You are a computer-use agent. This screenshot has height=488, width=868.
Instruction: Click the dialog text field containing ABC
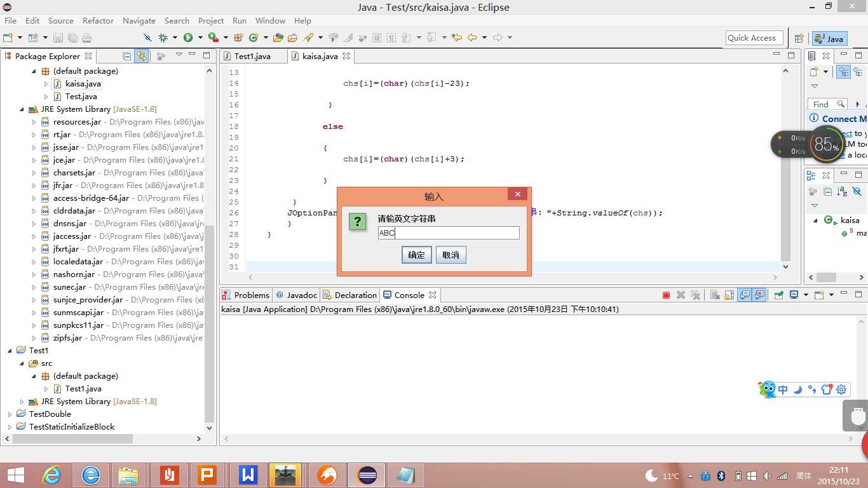[449, 233]
